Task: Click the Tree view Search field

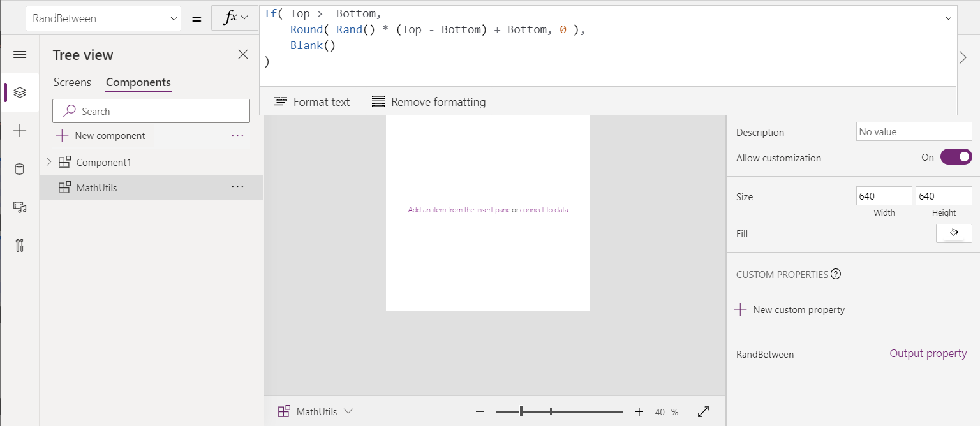Action: point(151,111)
